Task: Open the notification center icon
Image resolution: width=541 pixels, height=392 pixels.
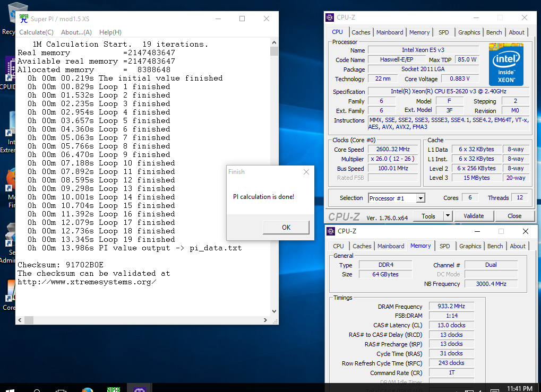Action: tap(494, 390)
